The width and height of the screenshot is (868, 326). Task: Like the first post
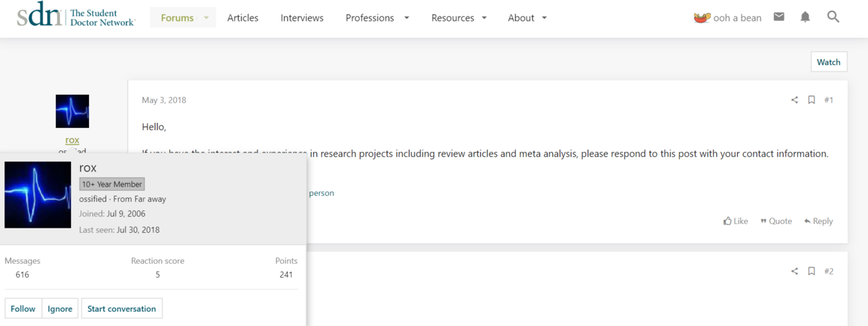(736, 221)
